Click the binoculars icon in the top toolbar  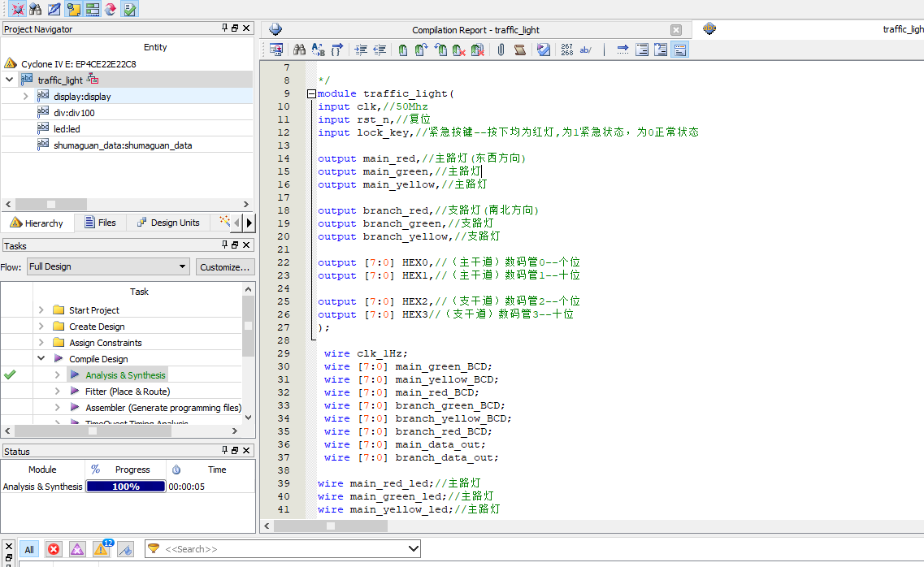click(36, 9)
